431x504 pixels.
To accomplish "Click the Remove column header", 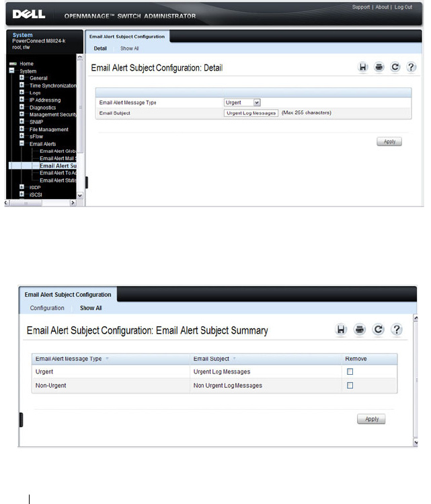I will [356, 359].
